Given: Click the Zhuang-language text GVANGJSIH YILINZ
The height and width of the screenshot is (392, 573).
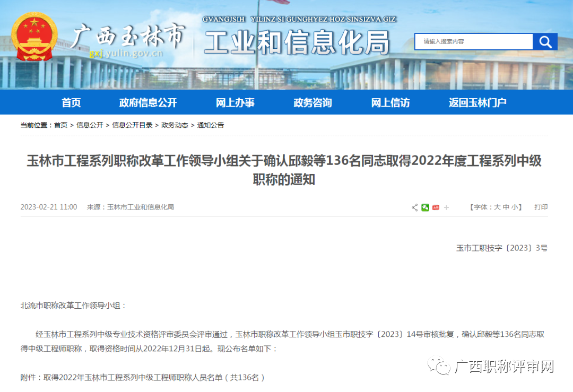Looking at the screenshot, I should tap(299, 20).
